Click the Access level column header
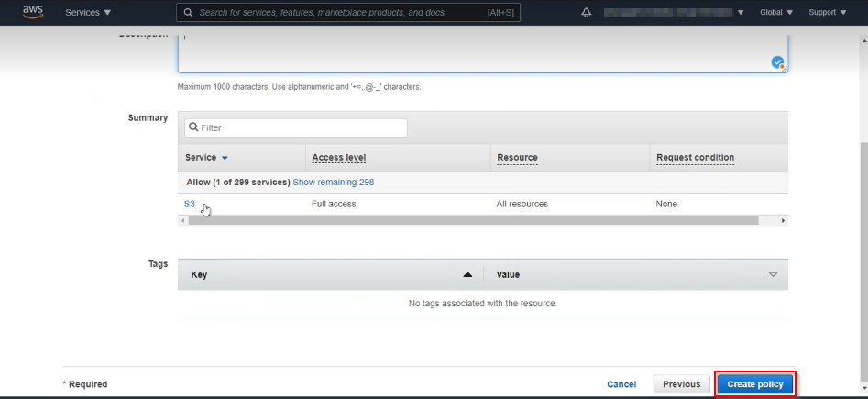Viewport: 868px width, 399px height. tap(339, 158)
